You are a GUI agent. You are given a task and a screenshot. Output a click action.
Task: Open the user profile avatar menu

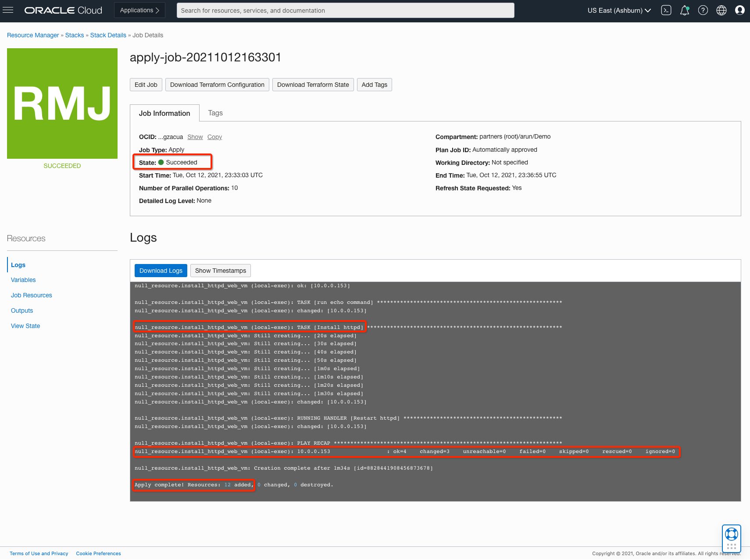click(x=739, y=10)
